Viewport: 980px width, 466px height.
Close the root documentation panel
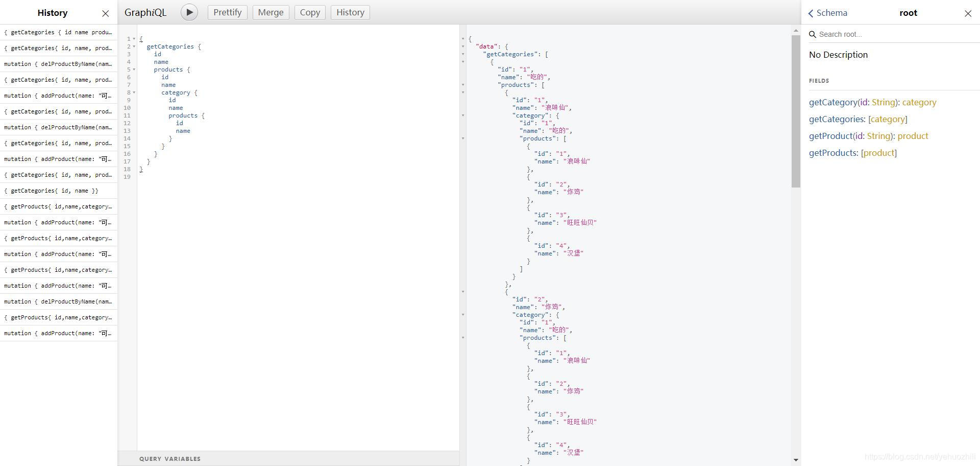click(x=968, y=13)
